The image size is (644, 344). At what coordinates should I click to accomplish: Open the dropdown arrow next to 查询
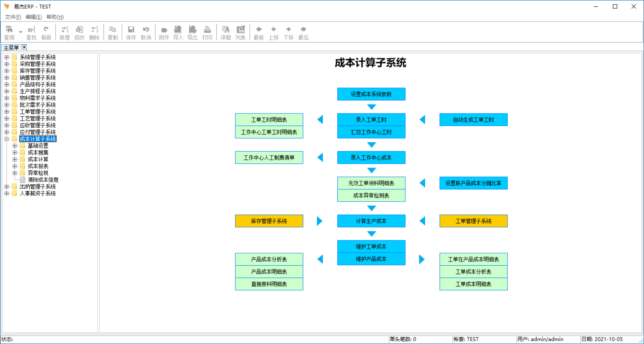(x=20, y=32)
